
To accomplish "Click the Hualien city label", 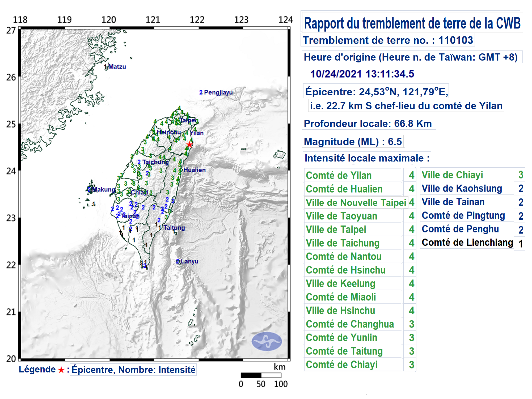I will click(x=195, y=170).
